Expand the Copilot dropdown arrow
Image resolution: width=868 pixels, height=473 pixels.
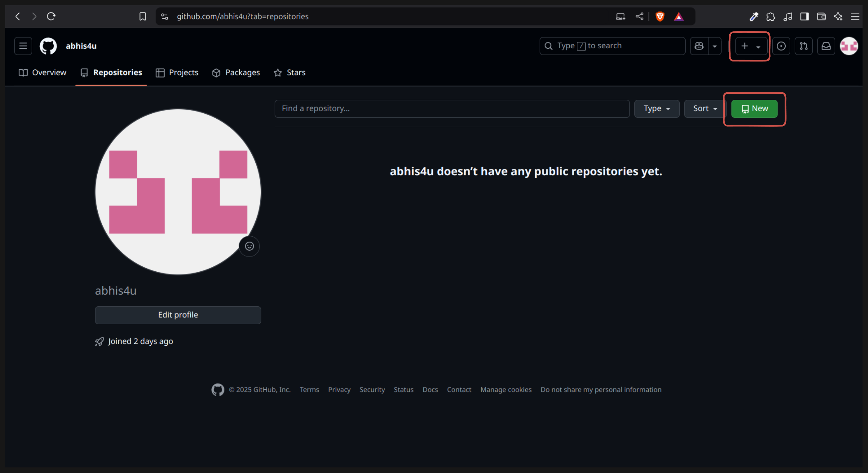[x=715, y=46]
